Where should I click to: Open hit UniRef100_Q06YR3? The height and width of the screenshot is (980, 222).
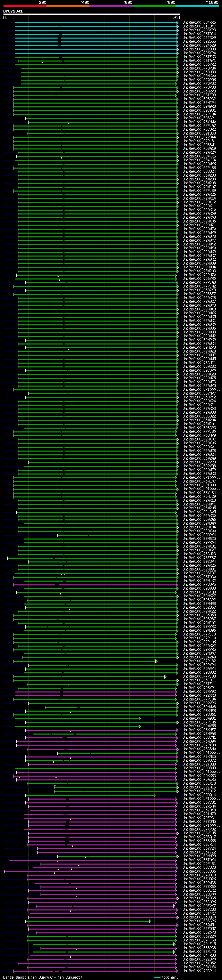click(199, 30)
